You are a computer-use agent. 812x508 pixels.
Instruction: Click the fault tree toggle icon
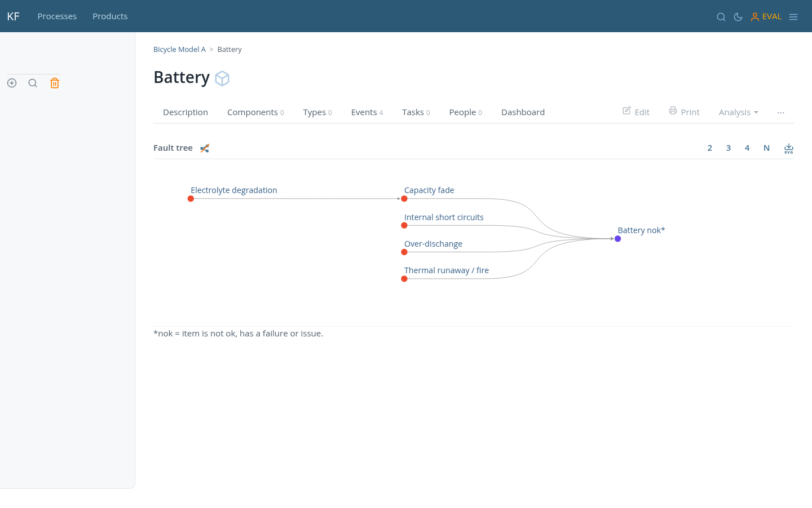(205, 148)
